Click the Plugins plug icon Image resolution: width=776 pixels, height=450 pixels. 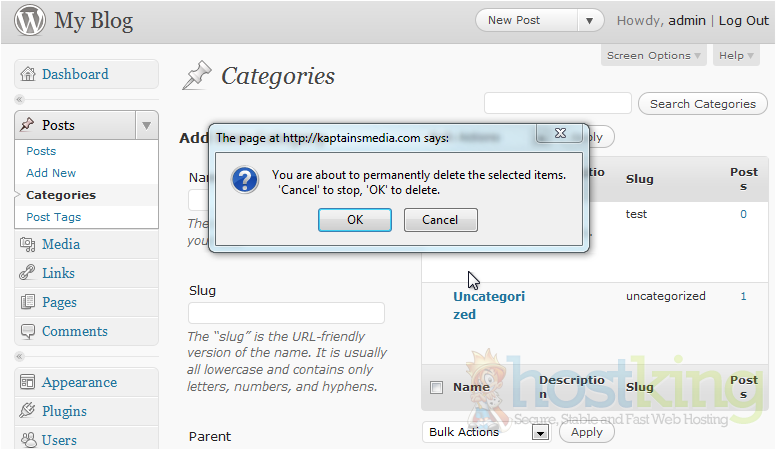(x=27, y=412)
